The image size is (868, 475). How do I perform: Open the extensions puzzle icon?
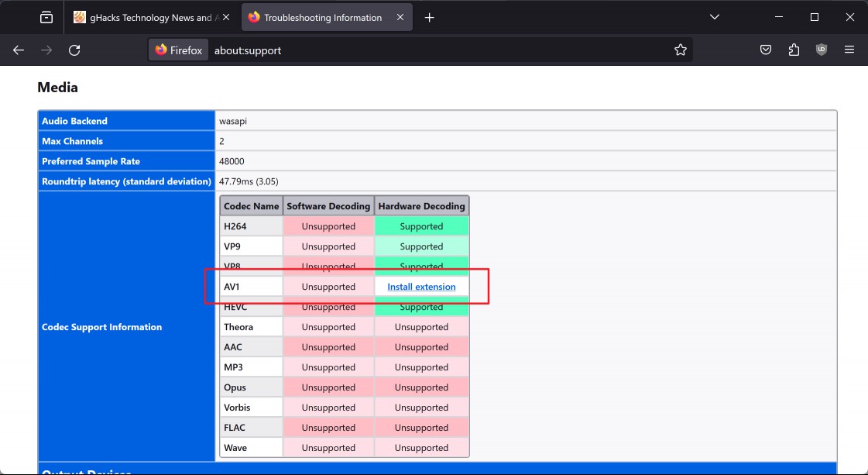tap(793, 50)
